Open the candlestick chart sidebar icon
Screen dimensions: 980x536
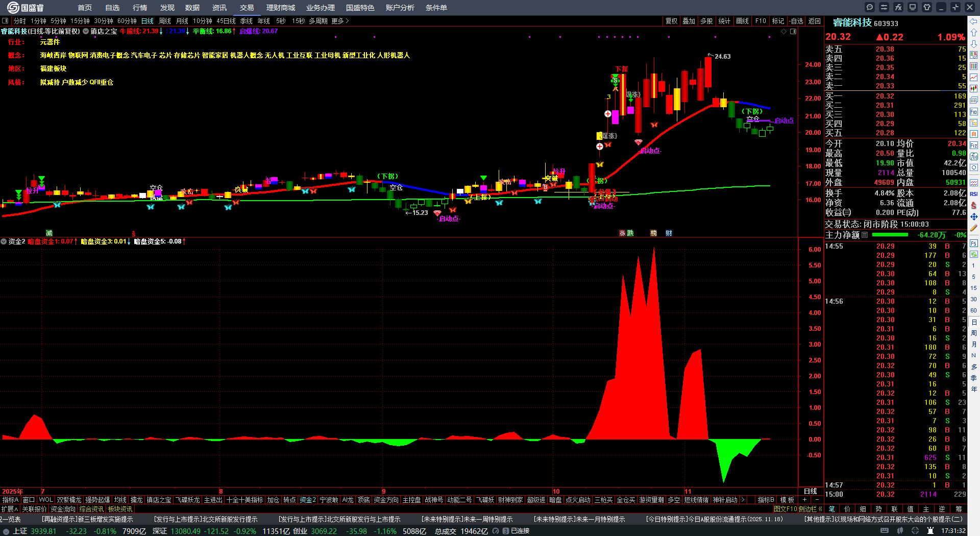(x=974, y=89)
